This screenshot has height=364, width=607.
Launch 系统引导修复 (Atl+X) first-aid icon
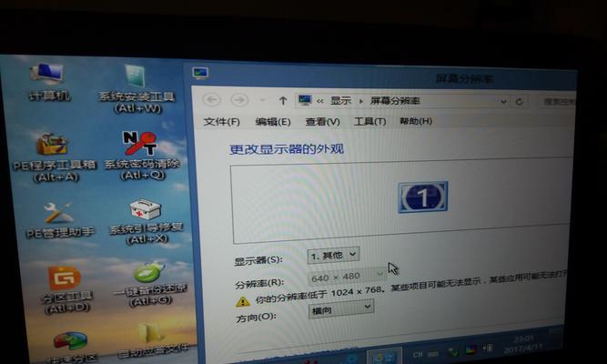146,221
